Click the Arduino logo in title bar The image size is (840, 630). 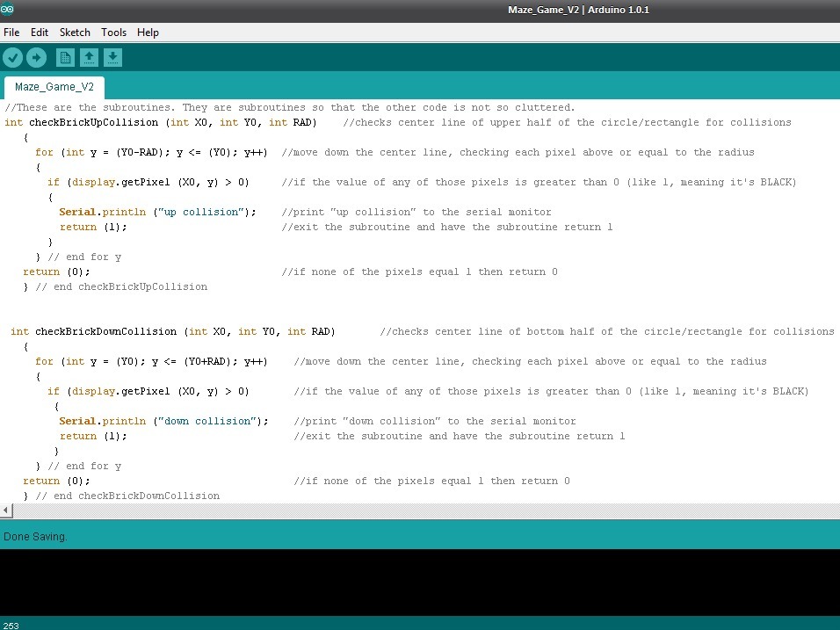7,9
